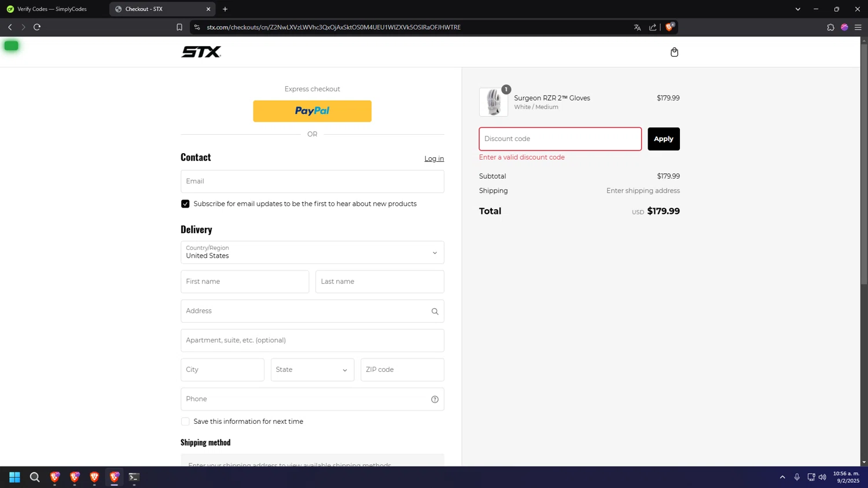The image size is (868, 488).
Task: Click the Address input field
Action: point(312,311)
